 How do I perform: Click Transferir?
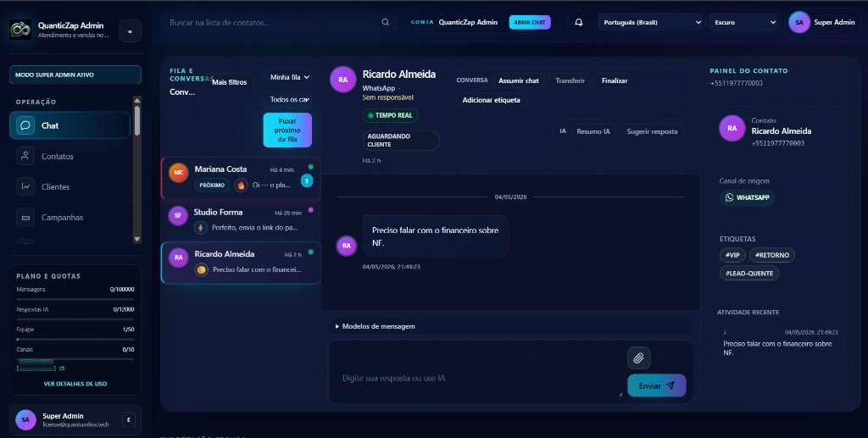click(570, 80)
